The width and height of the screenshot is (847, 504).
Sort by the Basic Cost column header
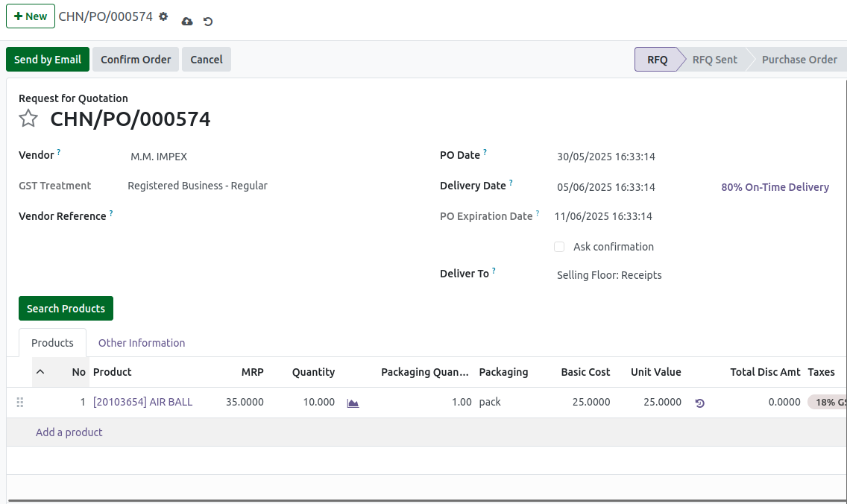[x=585, y=371]
